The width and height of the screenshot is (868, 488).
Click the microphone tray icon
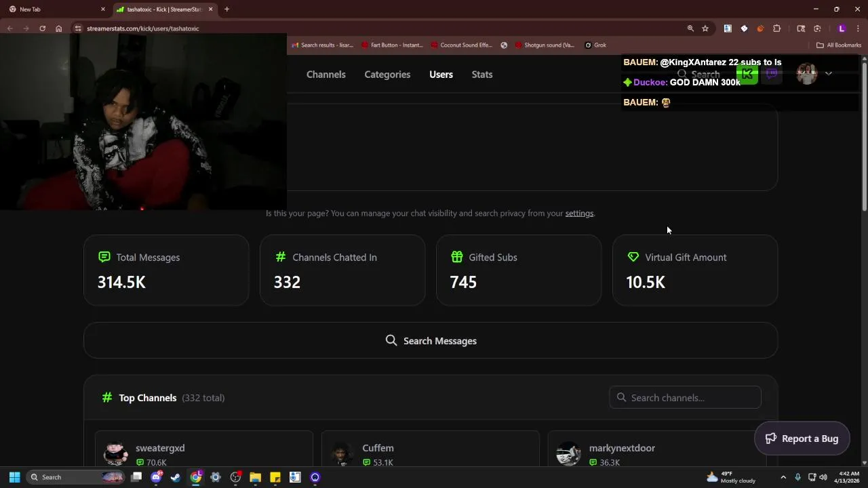click(x=798, y=477)
